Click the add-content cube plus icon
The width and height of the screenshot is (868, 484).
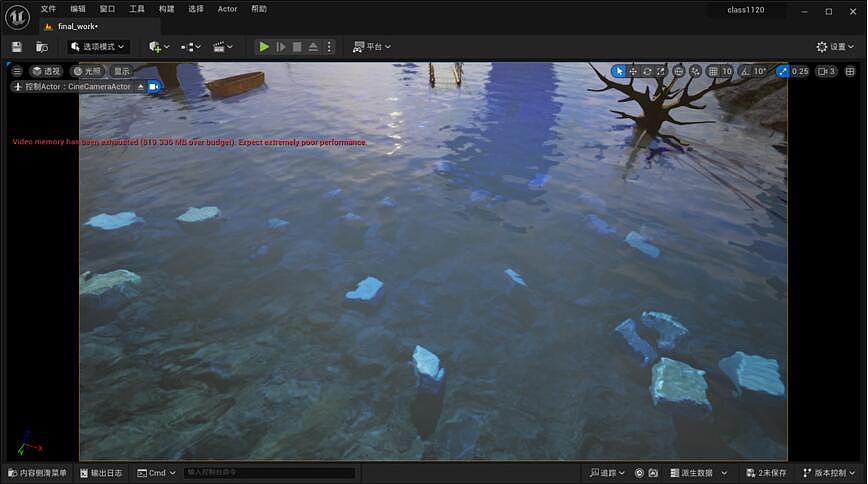(x=158, y=47)
